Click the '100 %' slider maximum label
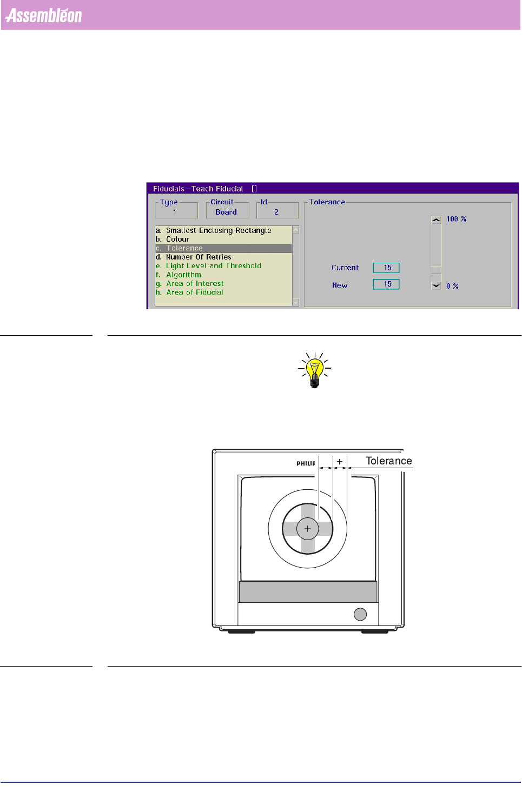Image resolution: width=522 pixels, height=812 pixels. coord(457,219)
